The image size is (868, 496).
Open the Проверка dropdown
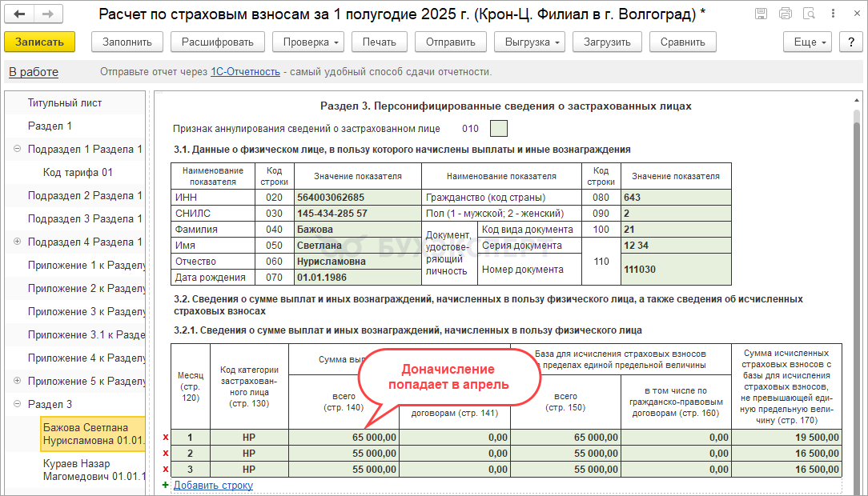click(308, 42)
